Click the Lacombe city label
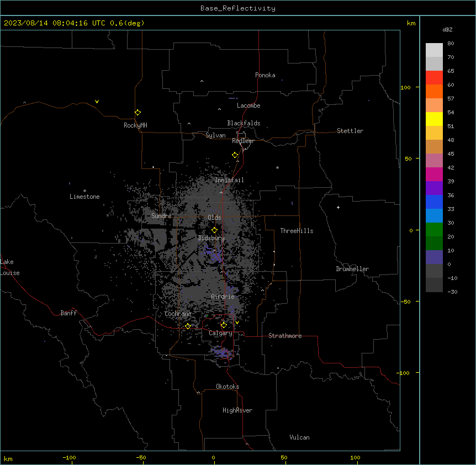 [248, 105]
